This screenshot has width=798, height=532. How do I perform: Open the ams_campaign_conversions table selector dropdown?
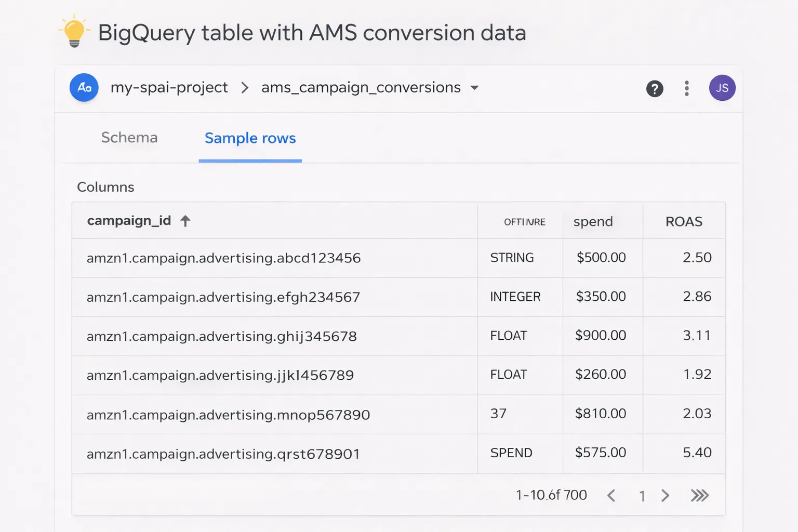(x=474, y=88)
